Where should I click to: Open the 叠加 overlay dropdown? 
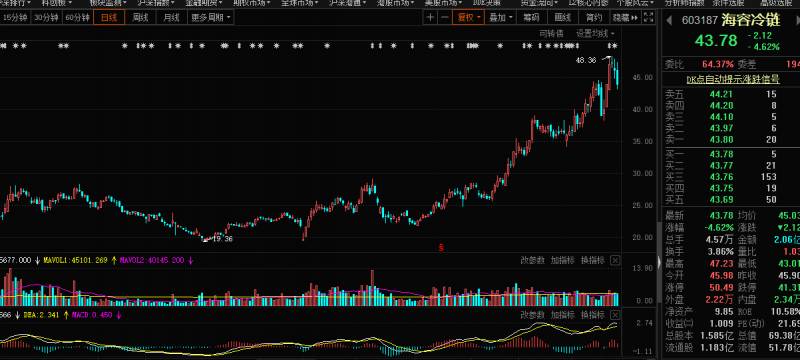[500, 18]
